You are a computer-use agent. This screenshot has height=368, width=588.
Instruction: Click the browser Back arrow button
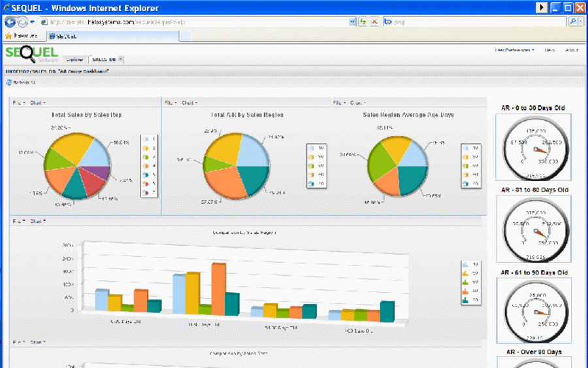[x=10, y=22]
